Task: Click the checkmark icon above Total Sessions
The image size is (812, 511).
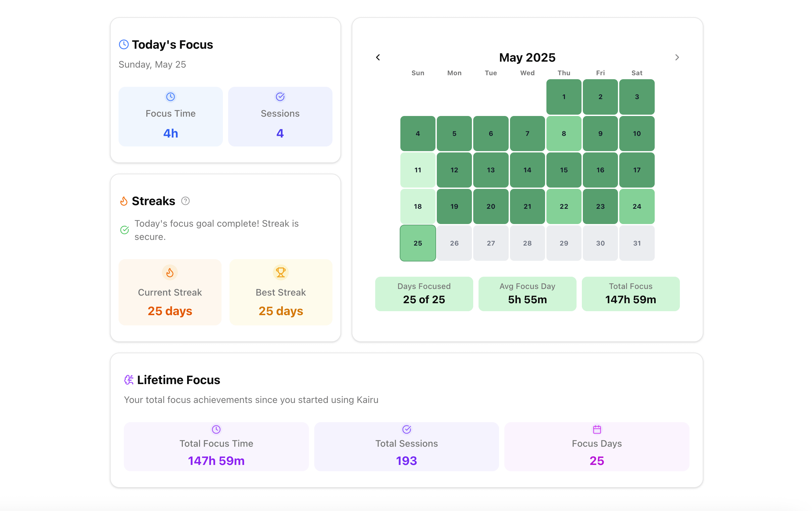Action: coord(406,429)
